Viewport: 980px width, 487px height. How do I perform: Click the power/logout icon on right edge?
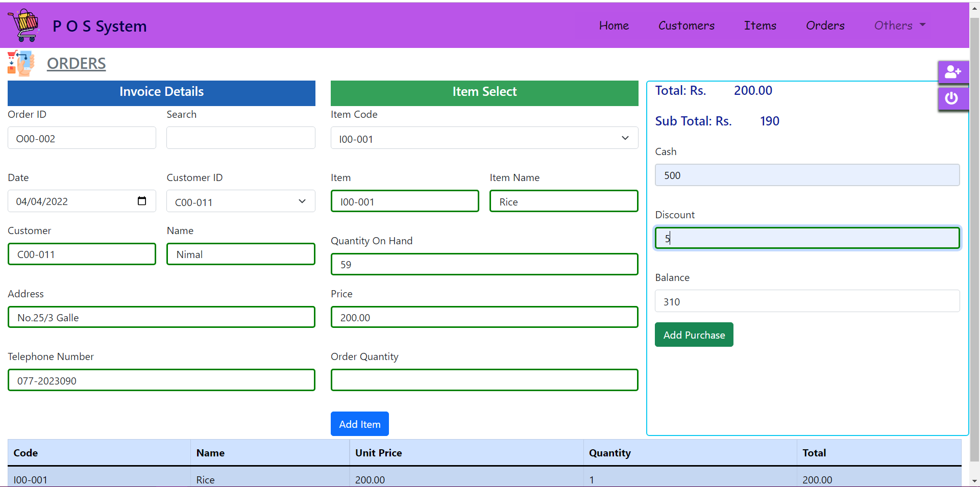tap(952, 98)
